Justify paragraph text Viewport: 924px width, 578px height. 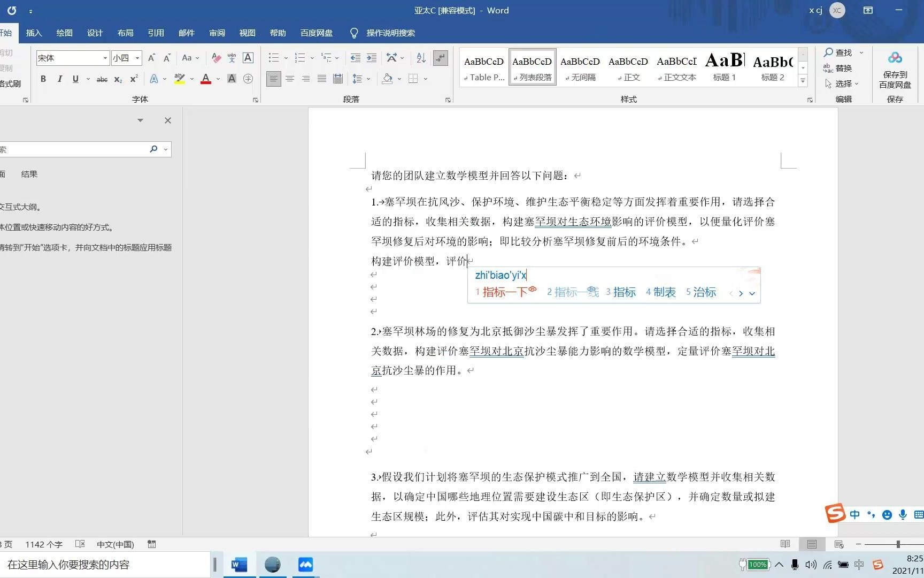coord(322,79)
